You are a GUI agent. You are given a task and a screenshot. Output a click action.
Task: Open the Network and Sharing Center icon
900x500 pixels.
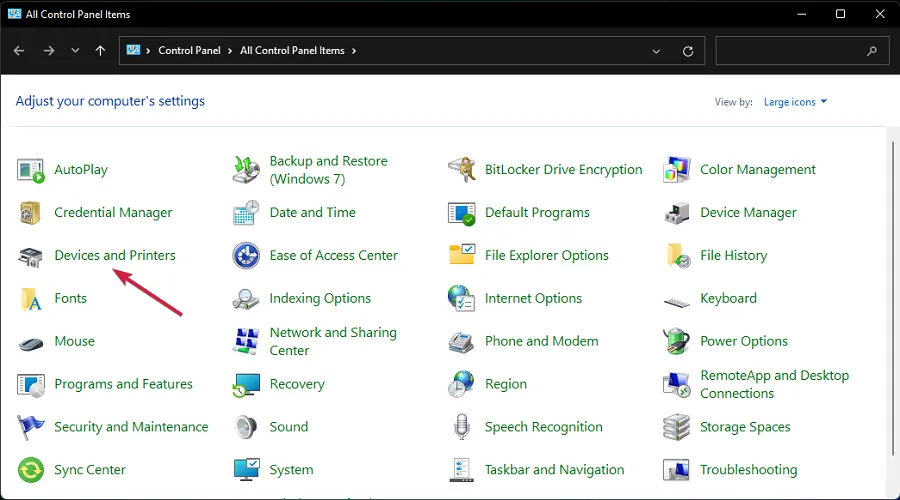click(246, 341)
